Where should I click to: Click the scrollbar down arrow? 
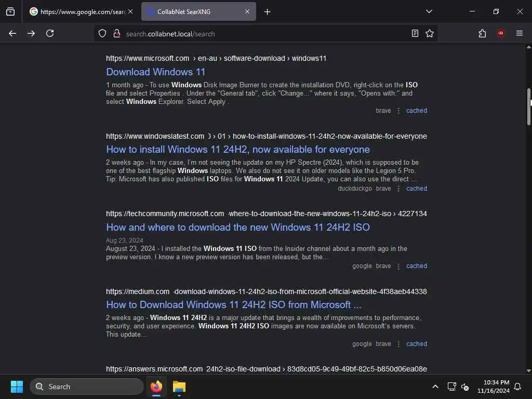click(x=528, y=371)
